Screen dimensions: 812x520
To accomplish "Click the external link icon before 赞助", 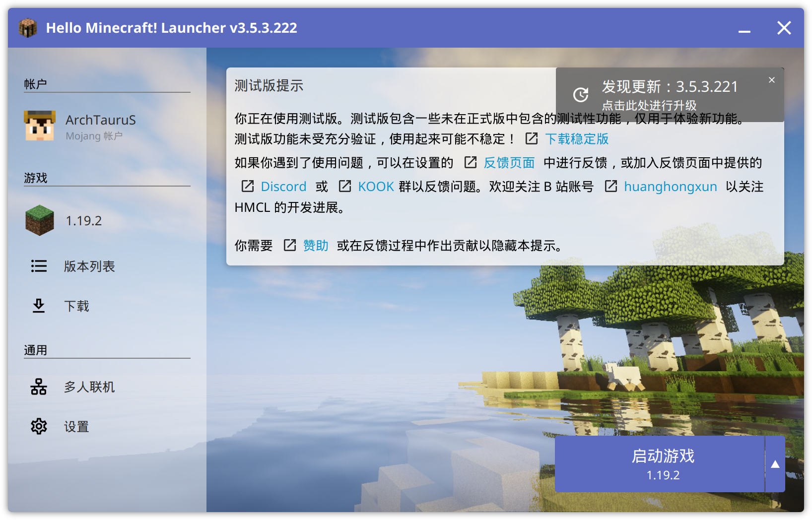I will [289, 245].
